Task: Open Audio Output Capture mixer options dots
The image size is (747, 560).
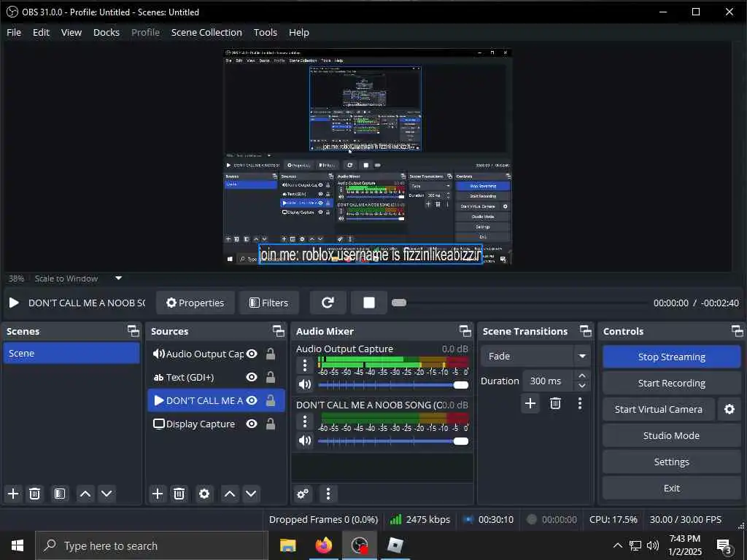Action: point(305,366)
